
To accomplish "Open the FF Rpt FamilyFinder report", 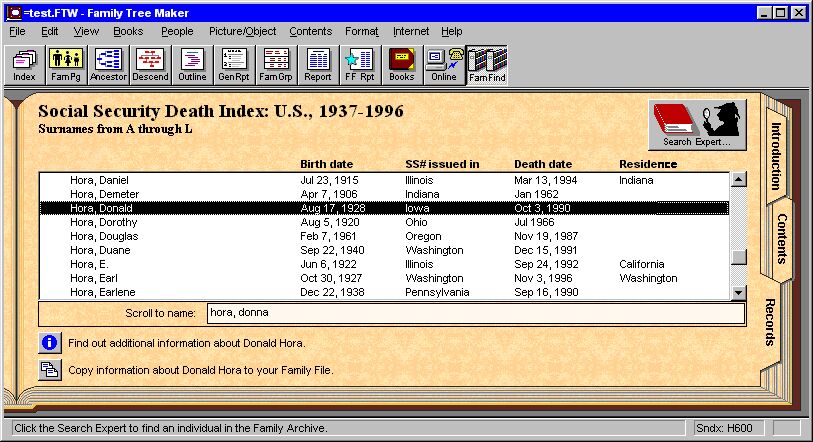I will coord(360,65).
